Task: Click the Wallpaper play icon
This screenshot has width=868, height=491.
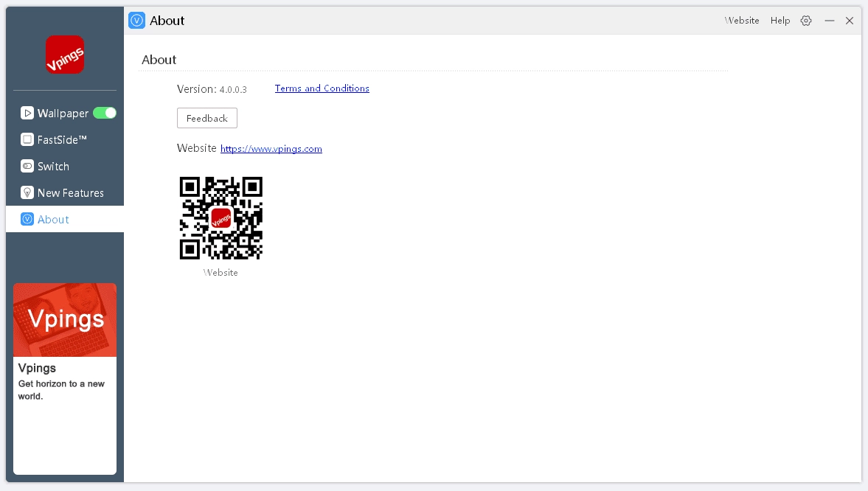Action: pos(27,113)
